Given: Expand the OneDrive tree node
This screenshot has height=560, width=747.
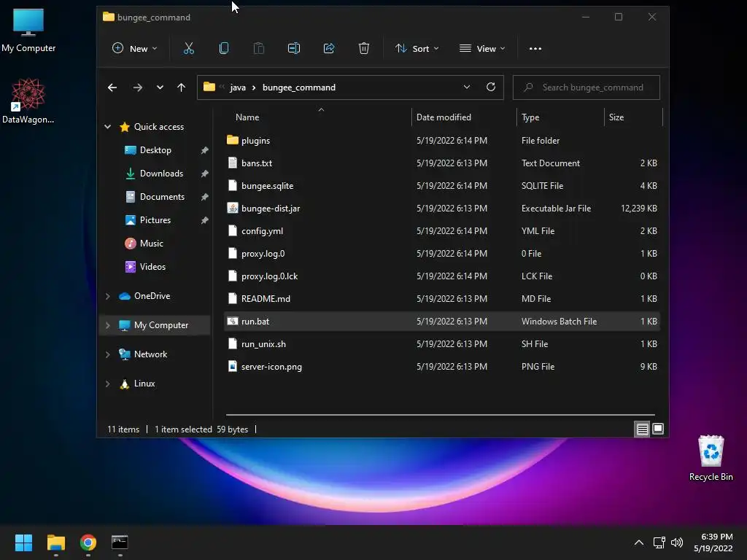Looking at the screenshot, I should [108, 296].
